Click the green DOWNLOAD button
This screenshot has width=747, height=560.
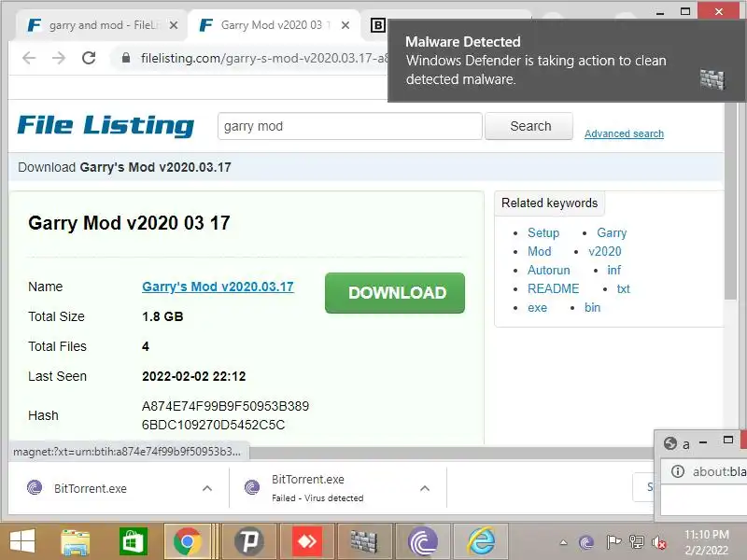[x=395, y=293]
